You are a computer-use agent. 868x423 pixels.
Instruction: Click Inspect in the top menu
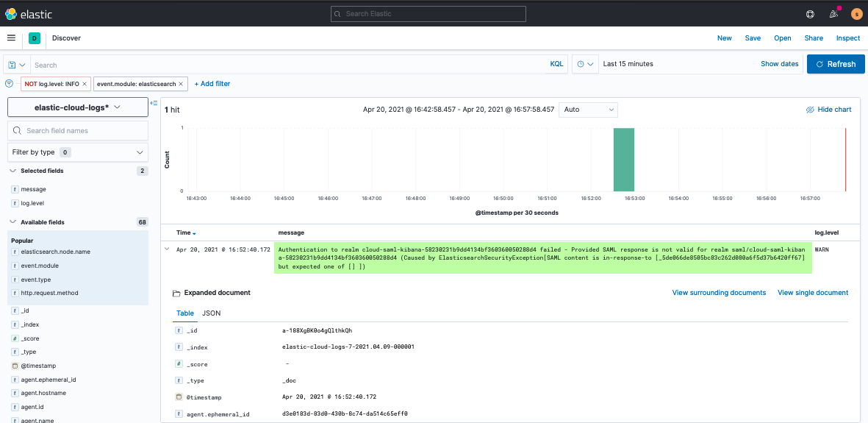pos(847,38)
